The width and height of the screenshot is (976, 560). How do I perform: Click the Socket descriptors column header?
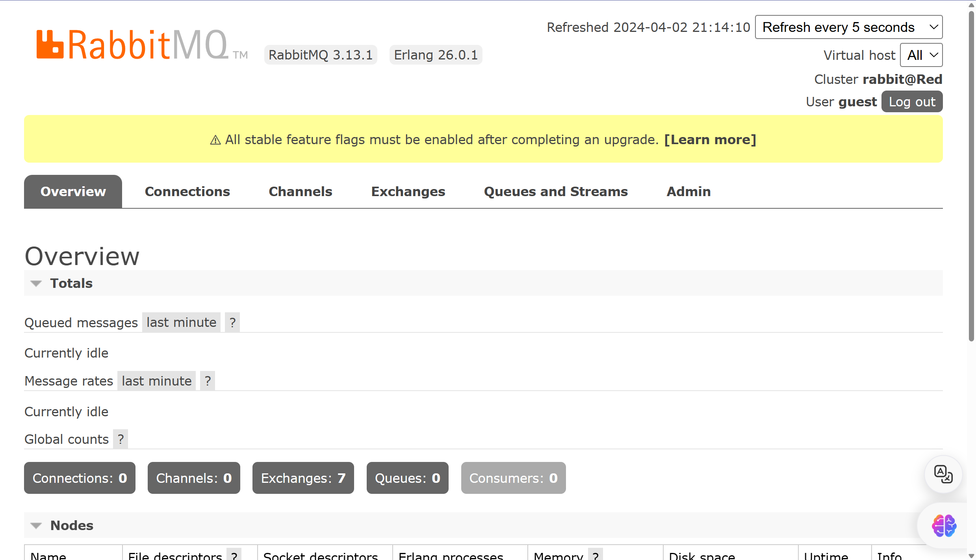tap(321, 555)
